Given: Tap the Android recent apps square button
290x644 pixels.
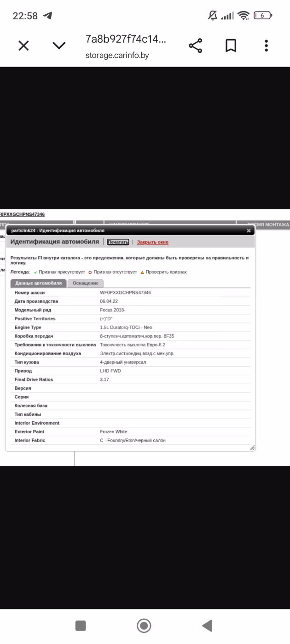Looking at the screenshot, I should 81,626.
